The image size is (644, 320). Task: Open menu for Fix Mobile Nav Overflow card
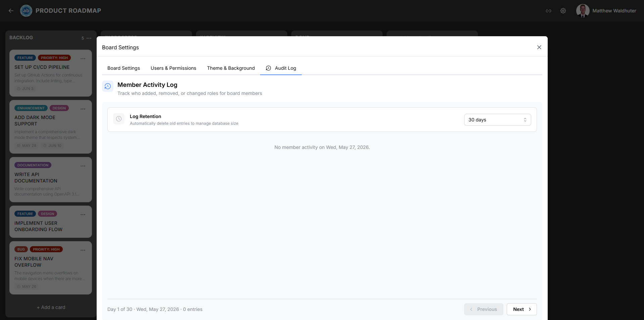tap(83, 250)
